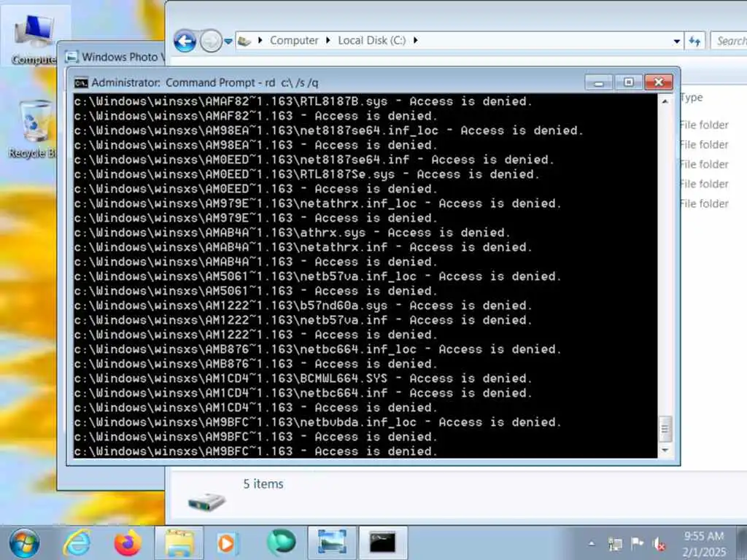Open the recent pages dropdown in Explorer
The width and height of the screenshot is (747, 560).
pos(228,42)
